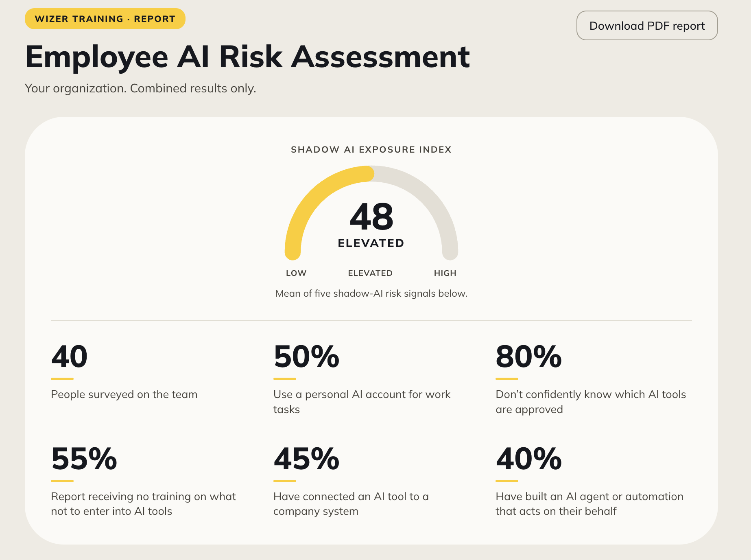Image resolution: width=751 pixels, height=560 pixels.
Task: Click the LOW gauge label
Action: pos(296,273)
